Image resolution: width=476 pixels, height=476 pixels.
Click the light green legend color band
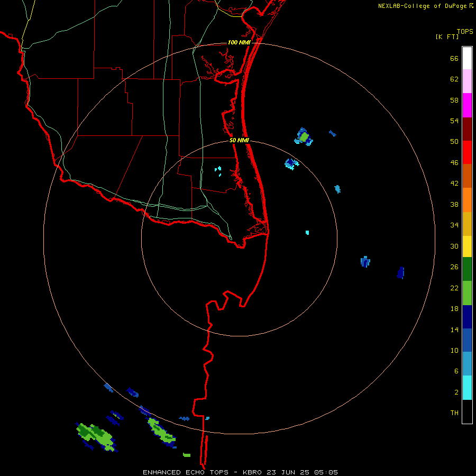click(x=467, y=293)
